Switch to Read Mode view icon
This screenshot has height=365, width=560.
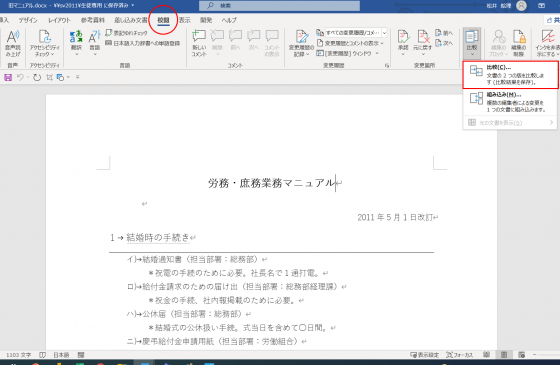486,355
